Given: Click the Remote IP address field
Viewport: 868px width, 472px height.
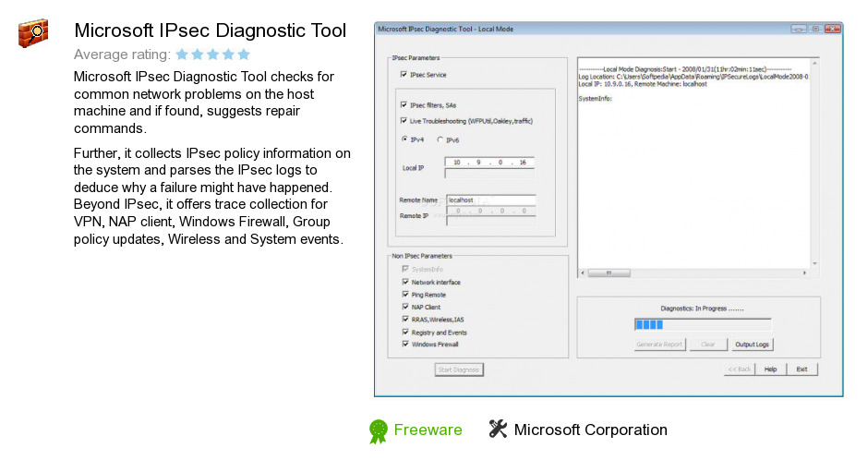Looking at the screenshot, I should 491,212.
